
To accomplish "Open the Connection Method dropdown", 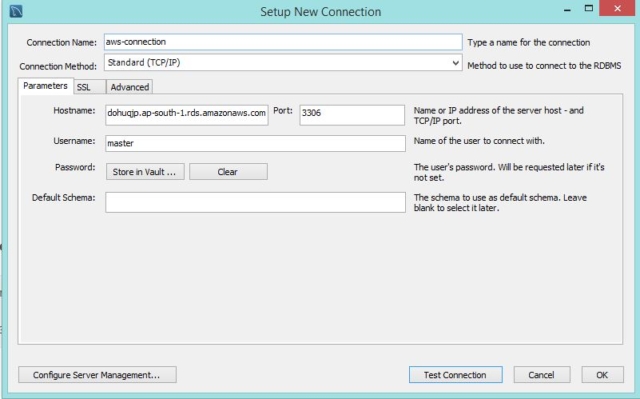I will 283,63.
